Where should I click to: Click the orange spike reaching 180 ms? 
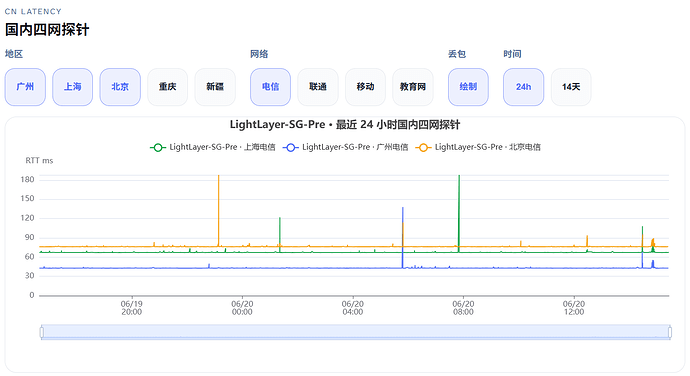pos(218,210)
